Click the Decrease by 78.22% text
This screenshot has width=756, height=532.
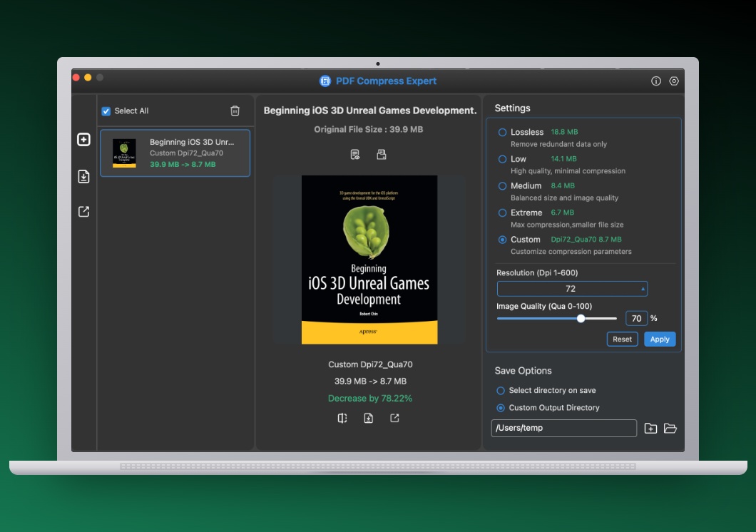pos(370,399)
